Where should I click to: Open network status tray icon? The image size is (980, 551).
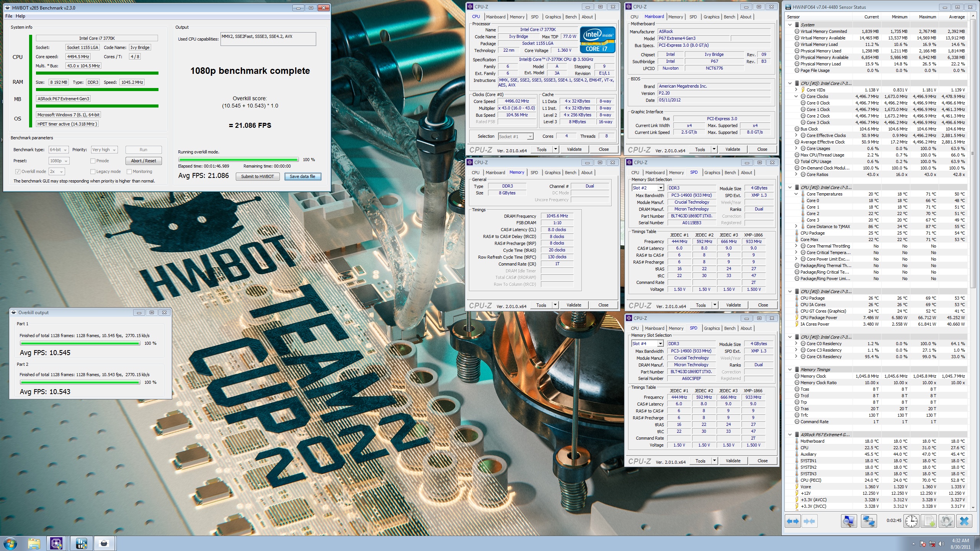coord(932,544)
